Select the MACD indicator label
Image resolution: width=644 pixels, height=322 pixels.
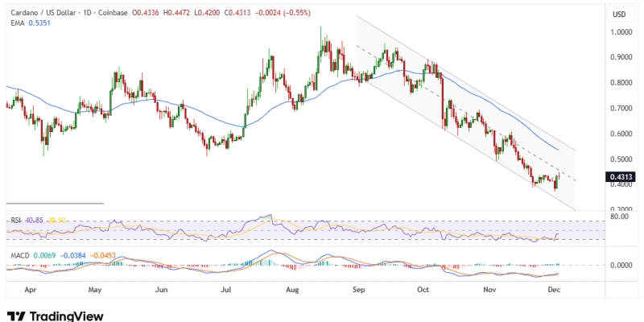(x=18, y=255)
